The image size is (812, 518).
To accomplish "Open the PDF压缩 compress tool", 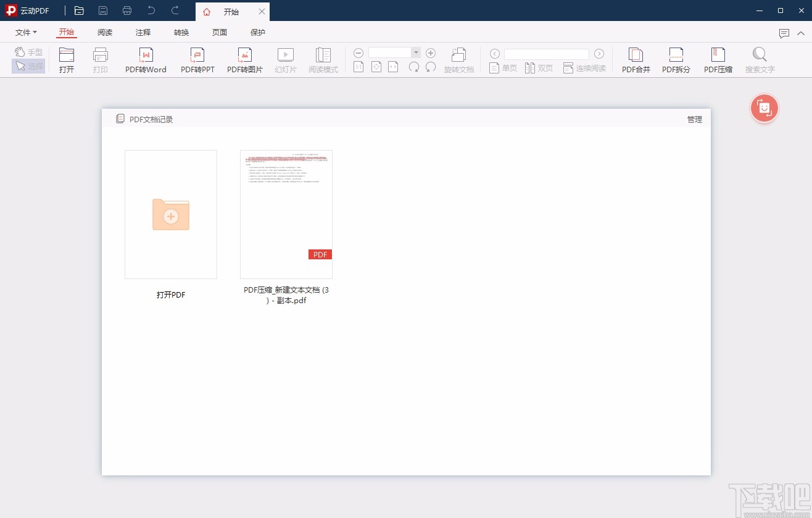I will point(718,61).
